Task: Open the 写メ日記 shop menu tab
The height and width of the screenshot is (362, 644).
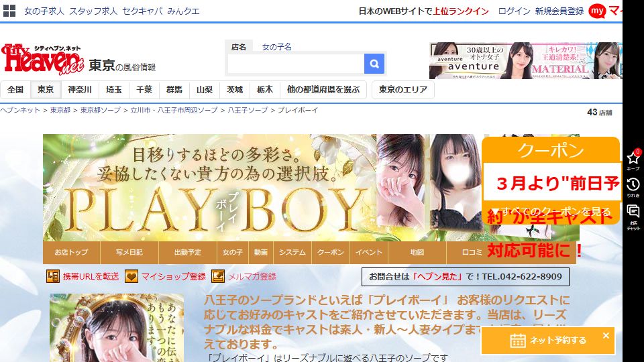Action: pyautogui.click(x=129, y=253)
